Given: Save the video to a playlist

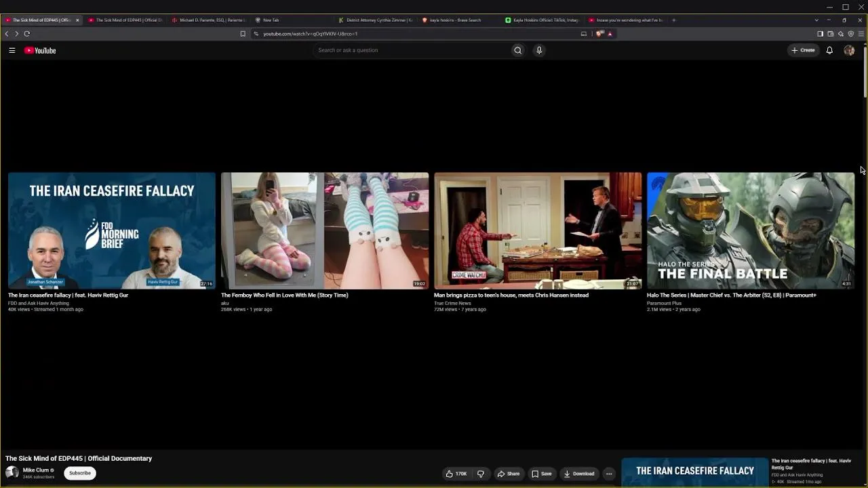Looking at the screenshot, I should (x=541, y=474).
